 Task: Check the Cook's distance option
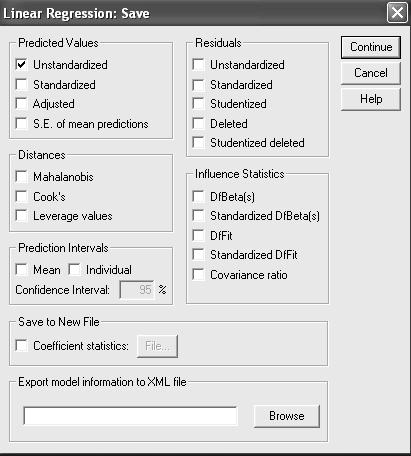tap(21, 196)
